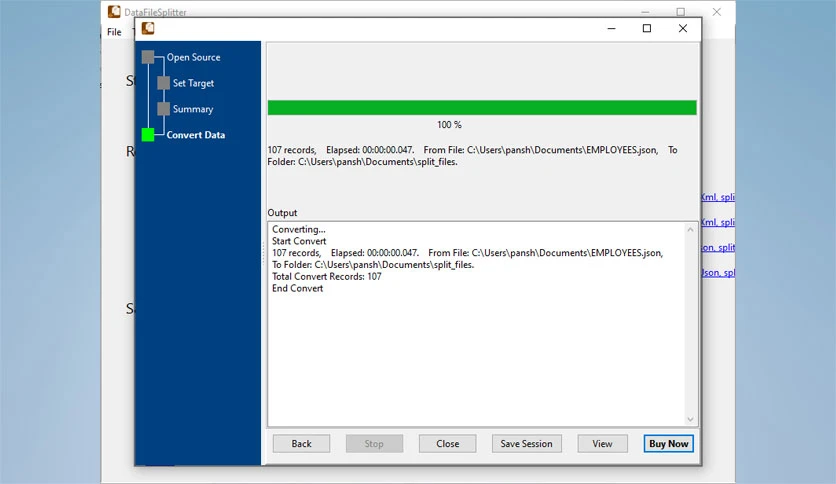Click the disabled Stop button

[374, 443]
